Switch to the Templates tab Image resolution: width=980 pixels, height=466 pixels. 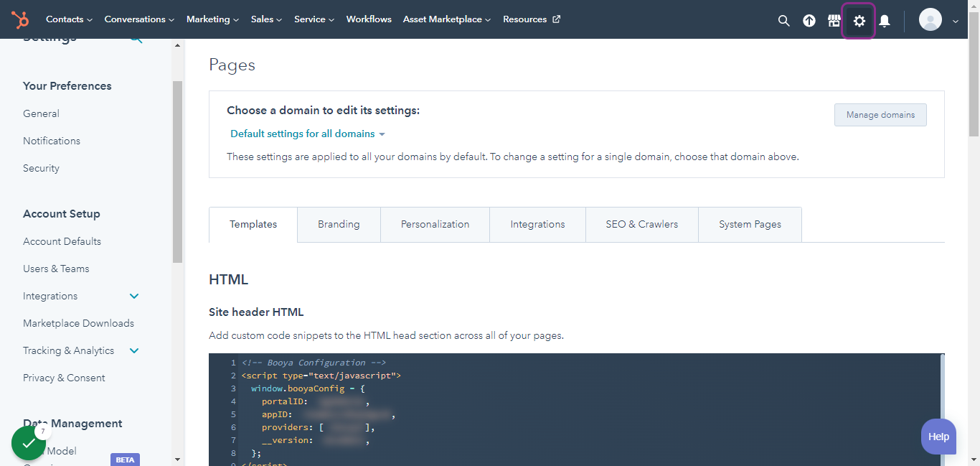253,225
